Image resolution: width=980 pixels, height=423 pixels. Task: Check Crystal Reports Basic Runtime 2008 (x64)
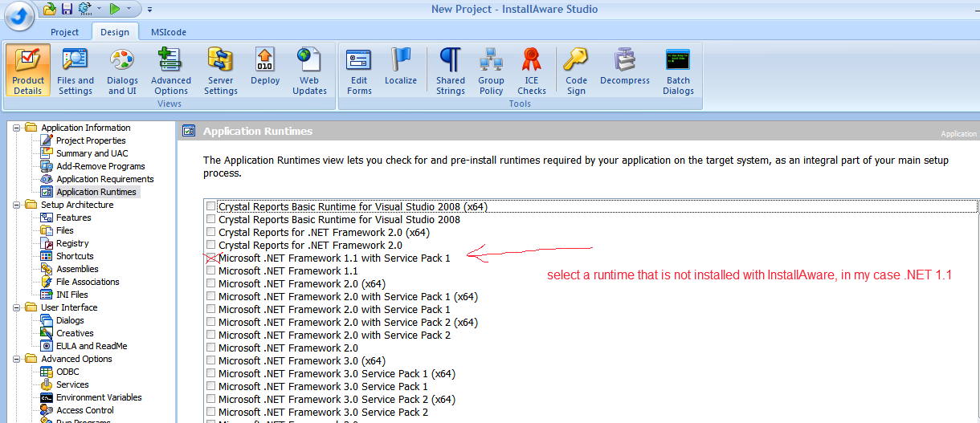pyautogui.click(x=211, y=206)
